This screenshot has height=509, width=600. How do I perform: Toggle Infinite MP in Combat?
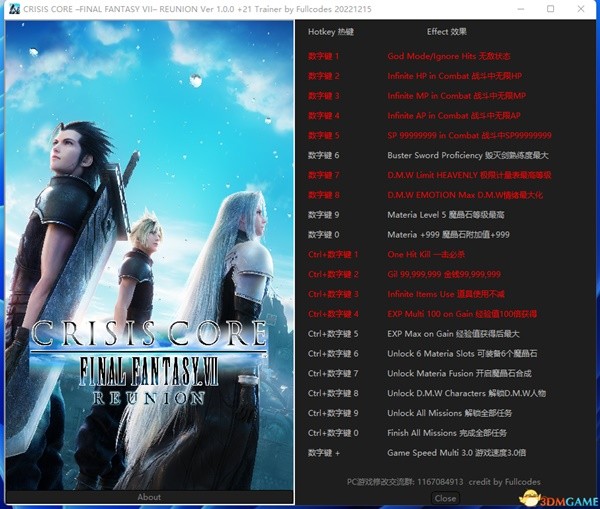click(457, 96)
